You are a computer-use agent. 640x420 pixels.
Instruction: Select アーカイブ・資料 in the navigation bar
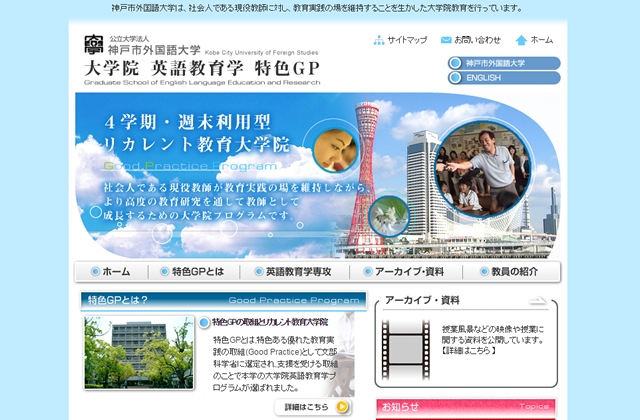coord(406,272)
